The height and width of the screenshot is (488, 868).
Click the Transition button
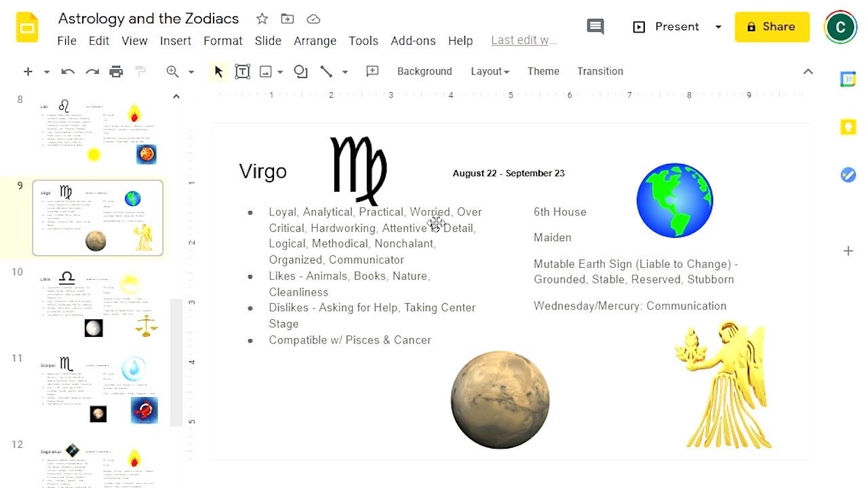click(599, 71)
